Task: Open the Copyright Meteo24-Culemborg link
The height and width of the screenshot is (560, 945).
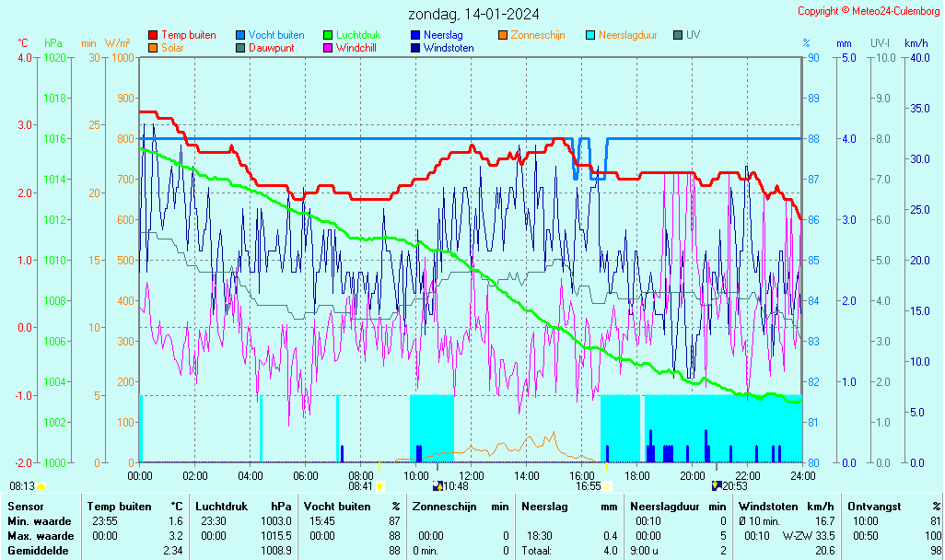Action: coord(869,11)
